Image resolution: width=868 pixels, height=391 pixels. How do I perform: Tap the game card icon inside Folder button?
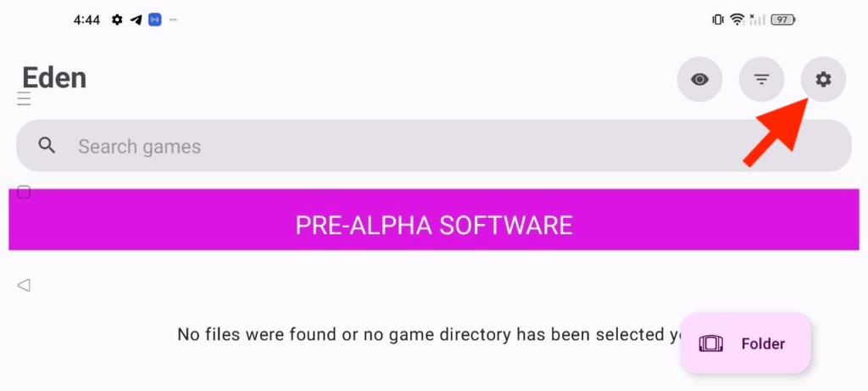[711, 344]
